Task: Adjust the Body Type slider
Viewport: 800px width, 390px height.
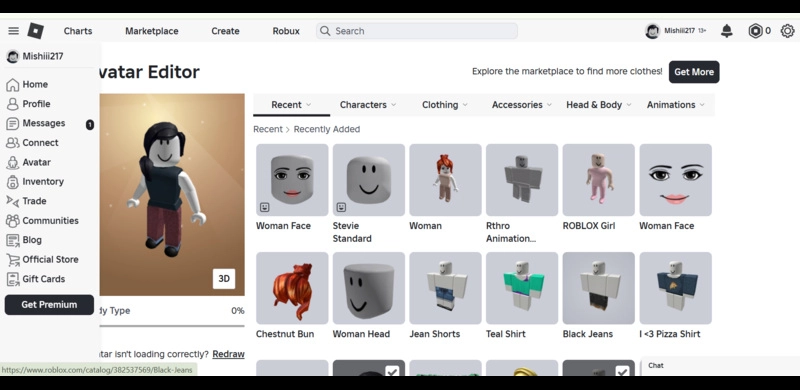Action: click(172, 326)
